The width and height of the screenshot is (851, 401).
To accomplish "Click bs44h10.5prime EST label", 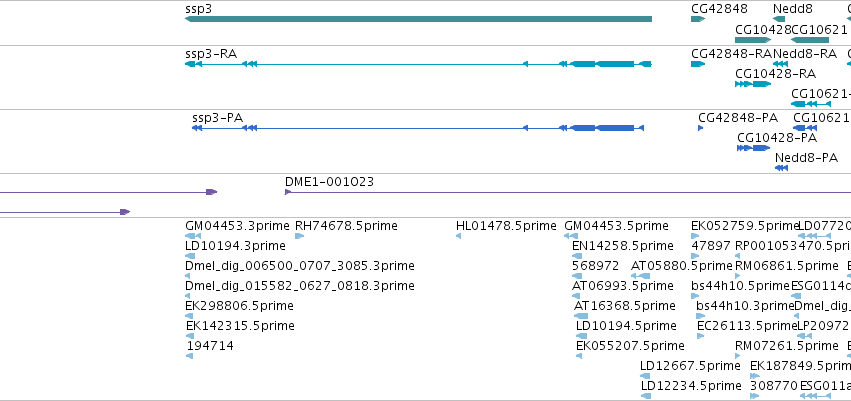I will [740, 286].
